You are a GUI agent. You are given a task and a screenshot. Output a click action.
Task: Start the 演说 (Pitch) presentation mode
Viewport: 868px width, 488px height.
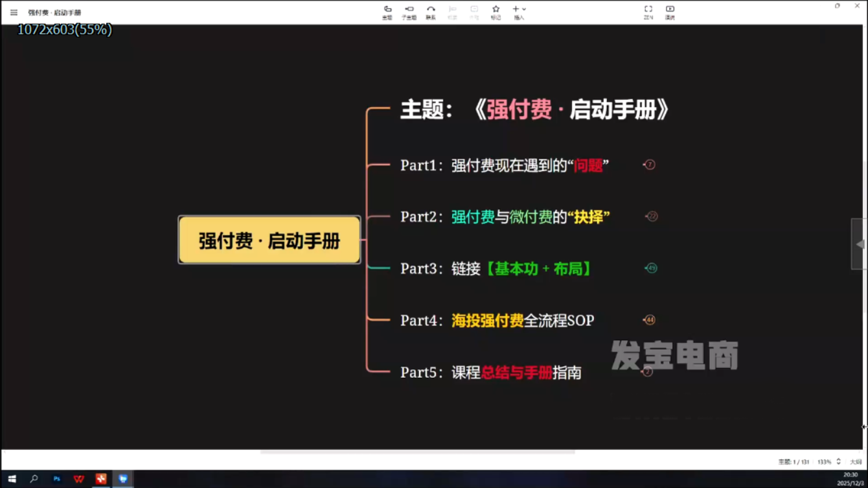[x=670, y=12]
